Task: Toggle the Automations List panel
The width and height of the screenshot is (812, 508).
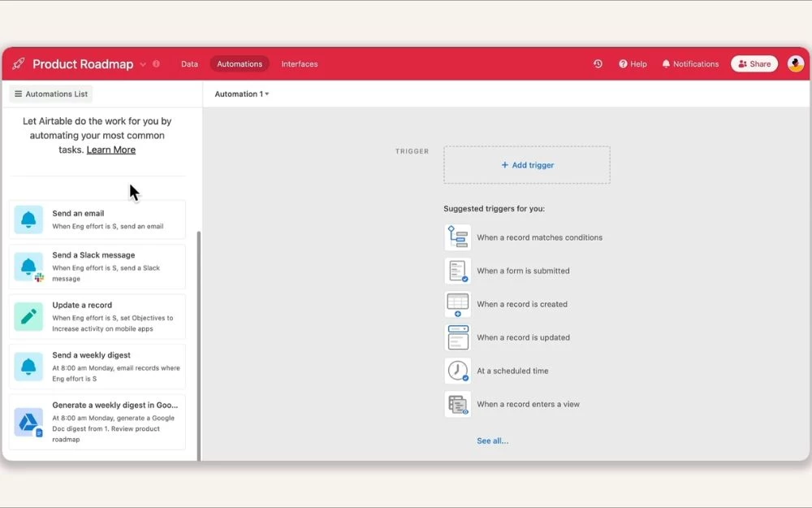Action: pyautogui.click(x=51, y=94)
